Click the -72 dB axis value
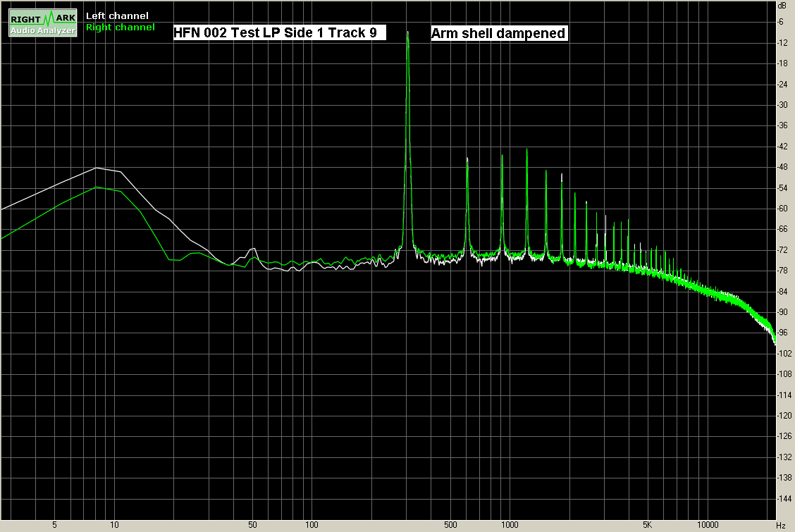795x532 pixels. [783, 249]
